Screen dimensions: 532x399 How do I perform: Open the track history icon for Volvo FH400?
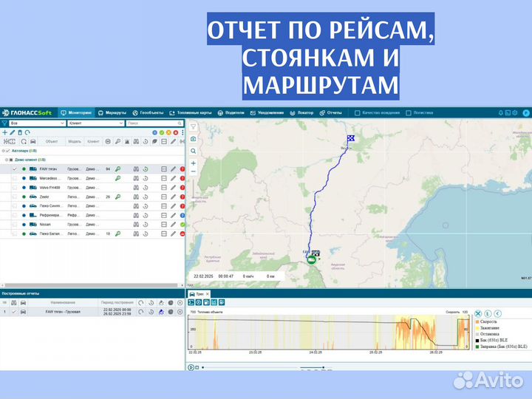click(x=146, y=187)
